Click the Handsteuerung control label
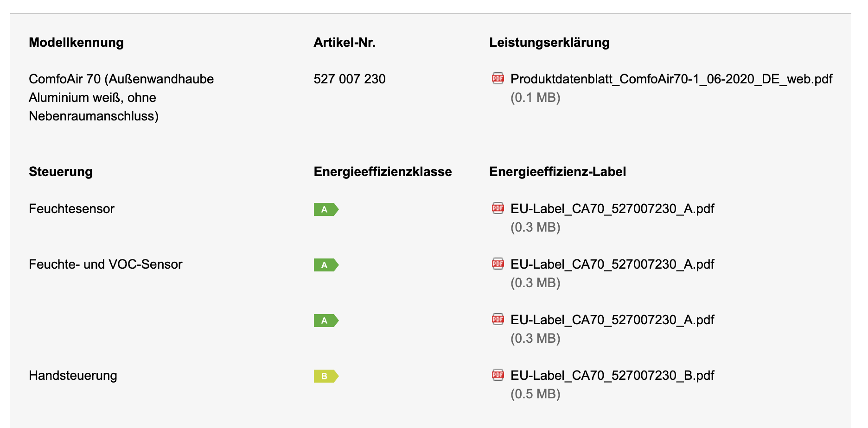 [x=73, y=376]
